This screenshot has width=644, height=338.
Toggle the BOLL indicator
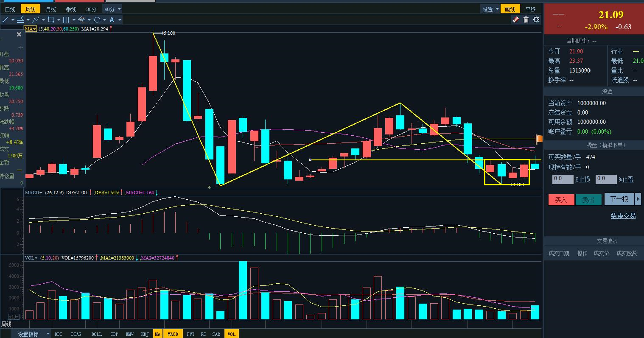[97, 334]
